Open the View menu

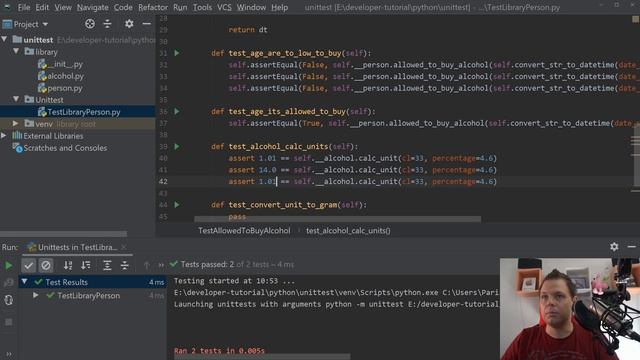tap(63, 7)
